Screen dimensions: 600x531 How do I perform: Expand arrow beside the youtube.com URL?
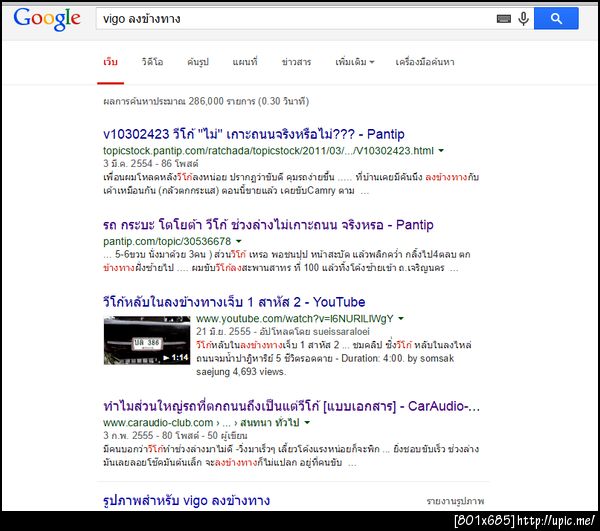pyautogui.click(x=401, y=318)
